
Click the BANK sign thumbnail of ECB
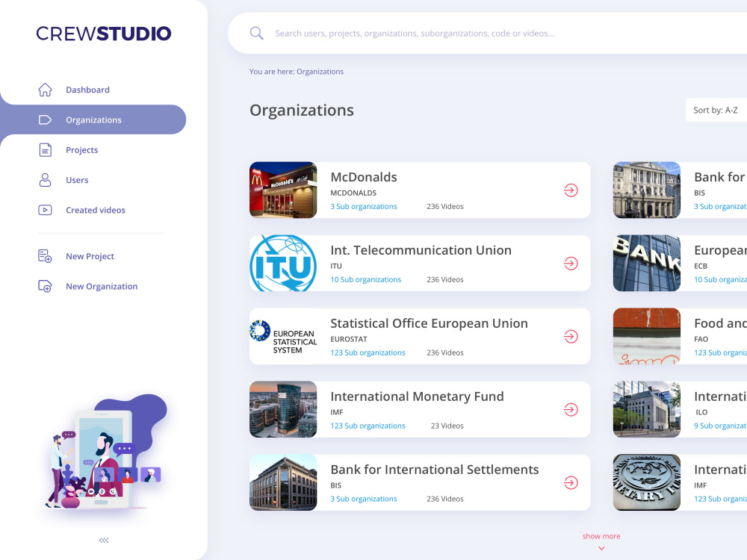646,264
